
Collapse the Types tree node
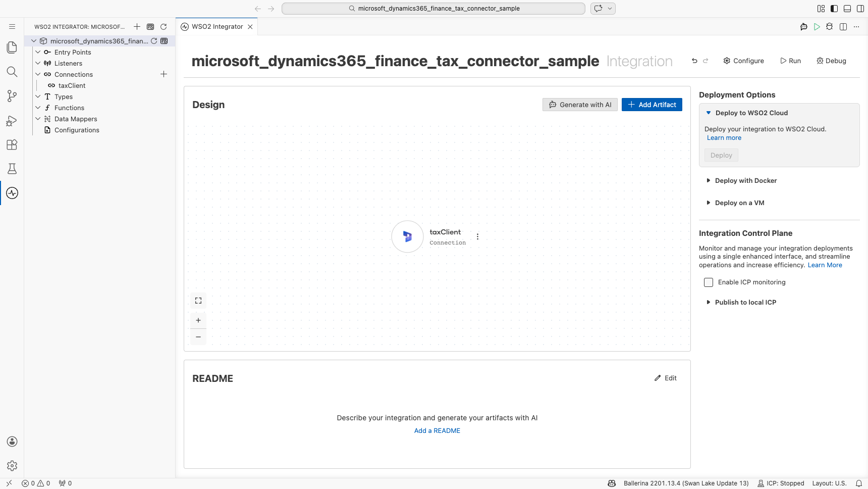pos(38,96)
